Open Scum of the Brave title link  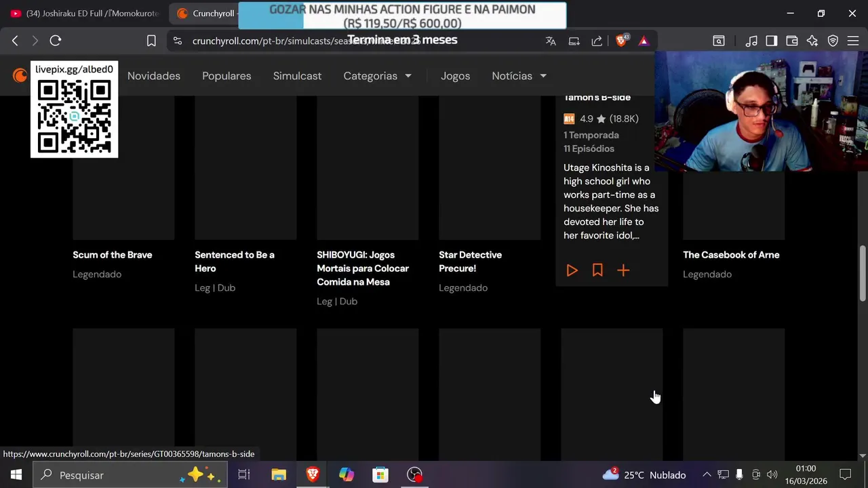click(113, 255)
